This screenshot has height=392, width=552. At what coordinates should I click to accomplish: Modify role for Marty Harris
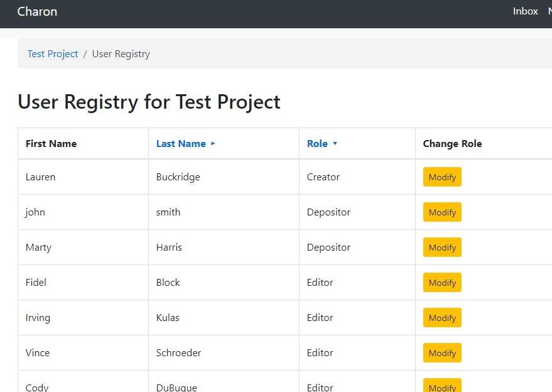click(x=442, y=248)
